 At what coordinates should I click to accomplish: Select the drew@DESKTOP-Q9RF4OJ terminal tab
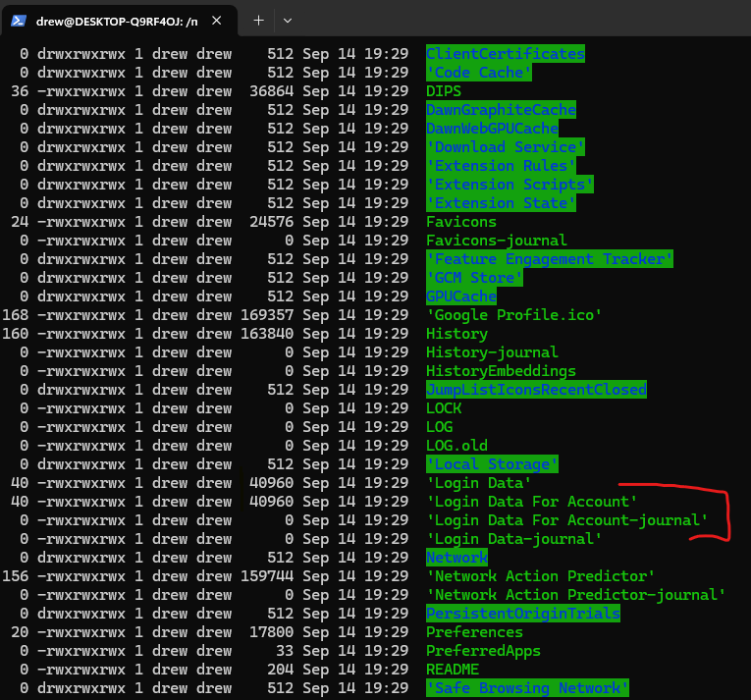point(119,21)
